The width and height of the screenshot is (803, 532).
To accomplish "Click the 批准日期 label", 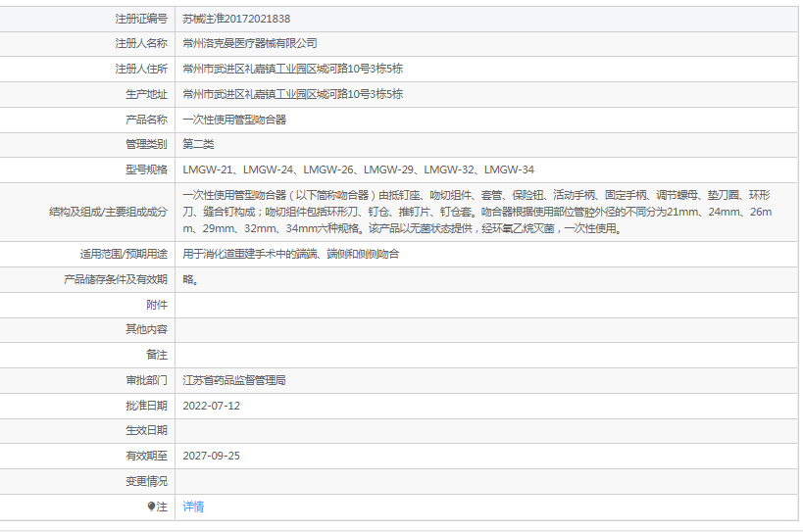I will (x=146, y=406).
